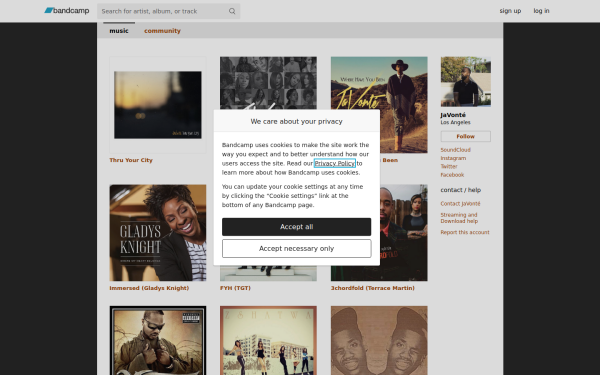600x375 pixels.
Task: Open the sign up link
Action: click(x=510, y=11)
